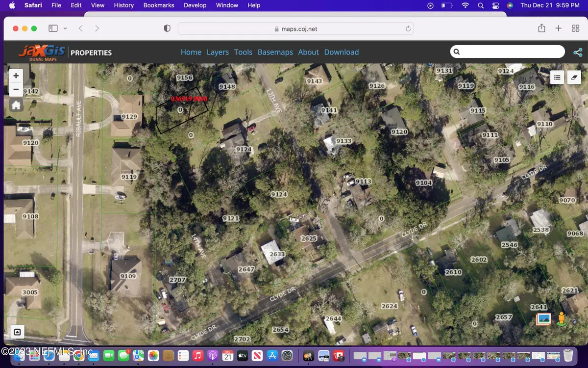Image resolution: width=588 pixels, height=368 pixels.
Task: Open the Develop menu
Action: [195, 5]
